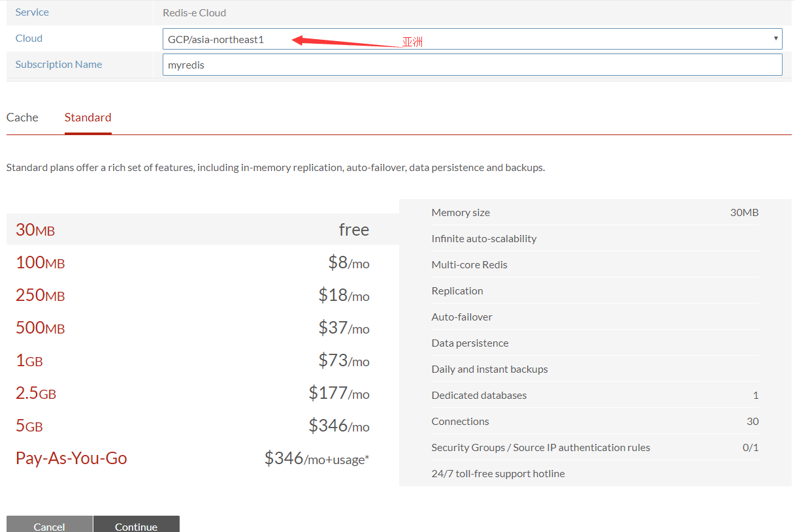Click the 0/1 security groups value
The width and height of the screenshot is (795, 532).
click(751, 447)
